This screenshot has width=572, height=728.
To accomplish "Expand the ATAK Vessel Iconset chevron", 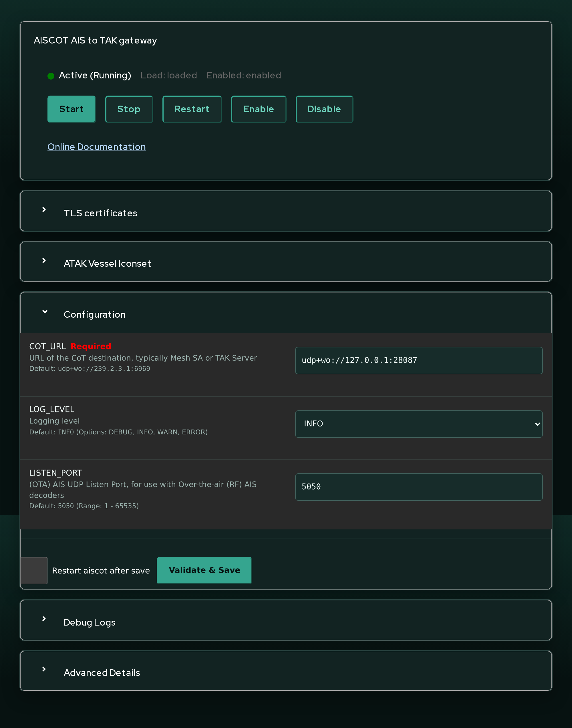I will (44, 261).
